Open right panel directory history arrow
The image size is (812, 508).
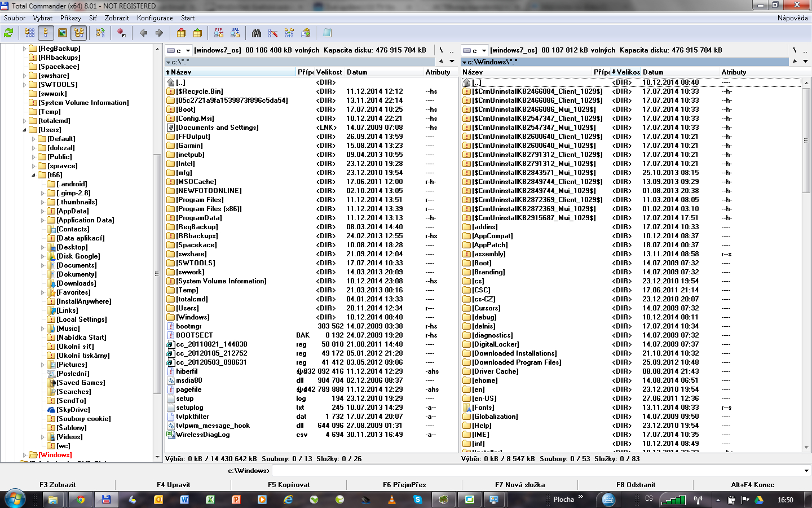pos(805,62)
